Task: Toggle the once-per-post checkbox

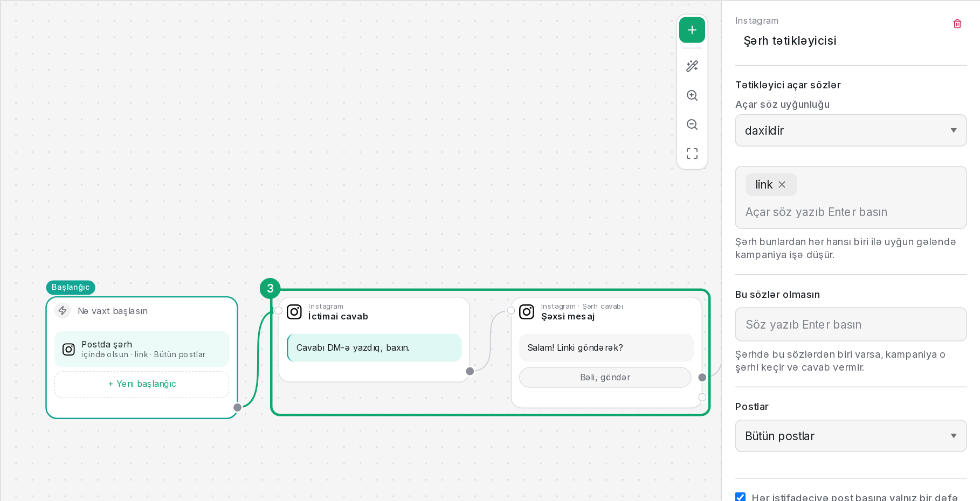Action: pos(741,497)
